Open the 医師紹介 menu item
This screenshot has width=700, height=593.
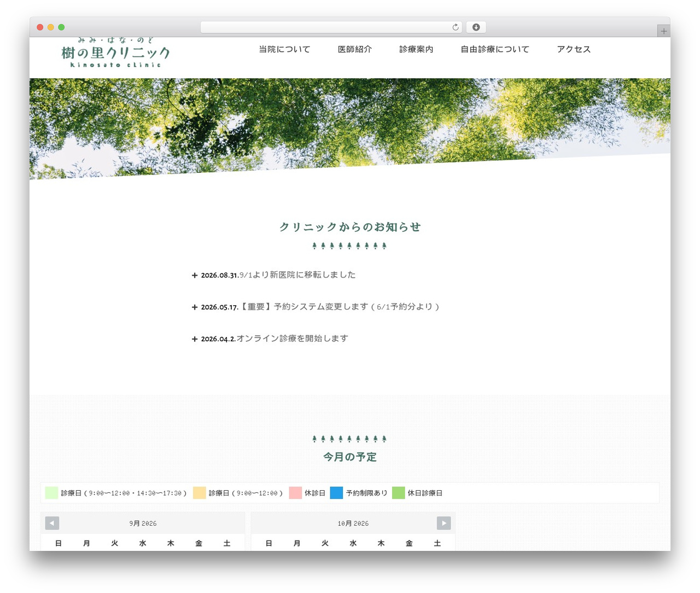pyautogui.click(x=355, y=49)
